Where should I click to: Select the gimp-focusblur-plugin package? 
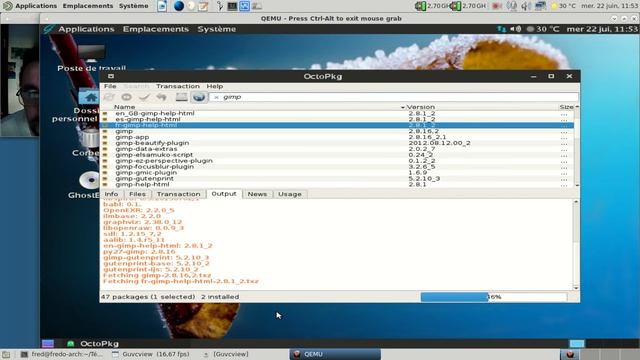[x=337, y=167]
